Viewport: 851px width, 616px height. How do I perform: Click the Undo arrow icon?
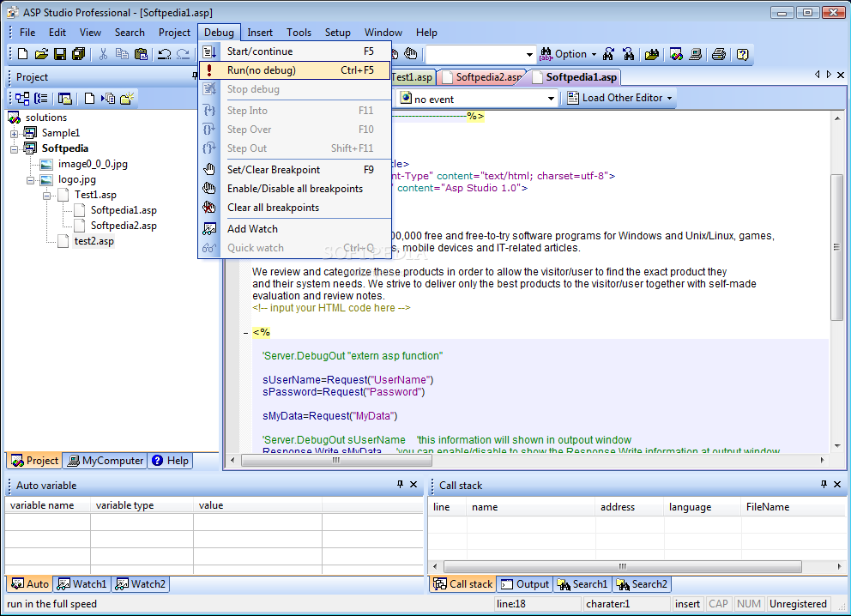[165, 54]
